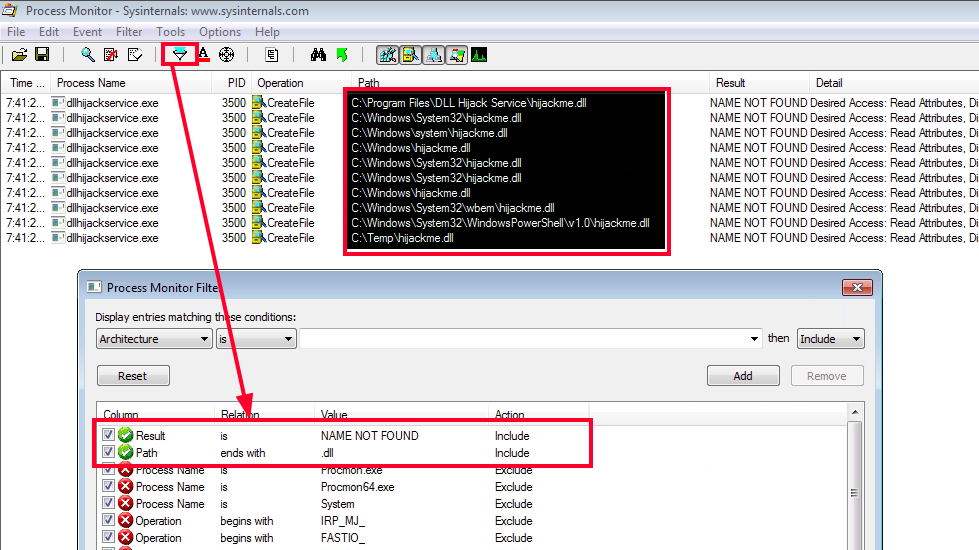Toggle Show Process and Thread Activity icon
This screenshot has height=550, width=979.
456,55
